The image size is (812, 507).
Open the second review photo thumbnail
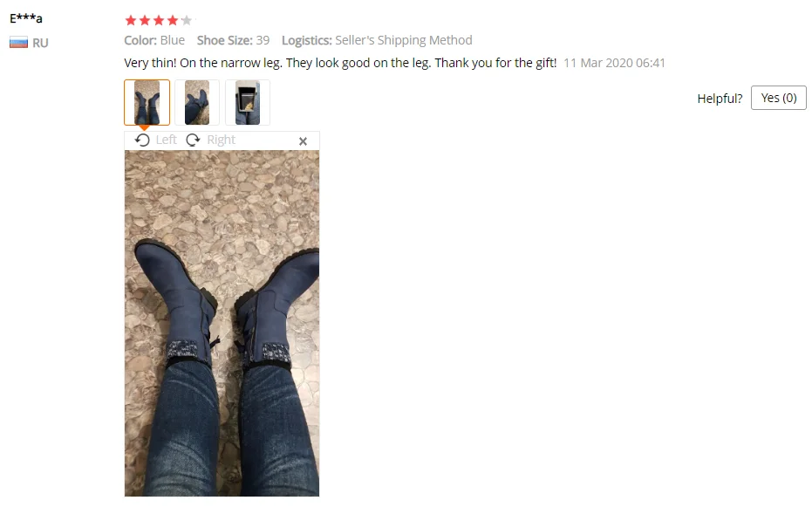[197, 103]
